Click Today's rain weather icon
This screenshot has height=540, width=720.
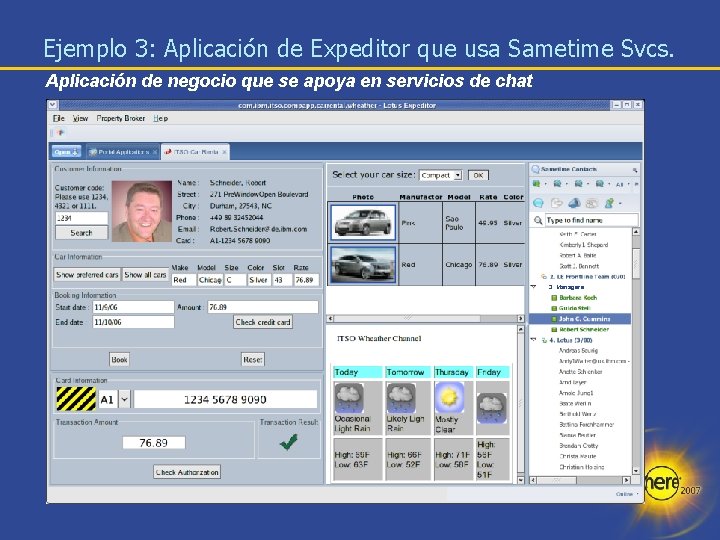point(350,398)
